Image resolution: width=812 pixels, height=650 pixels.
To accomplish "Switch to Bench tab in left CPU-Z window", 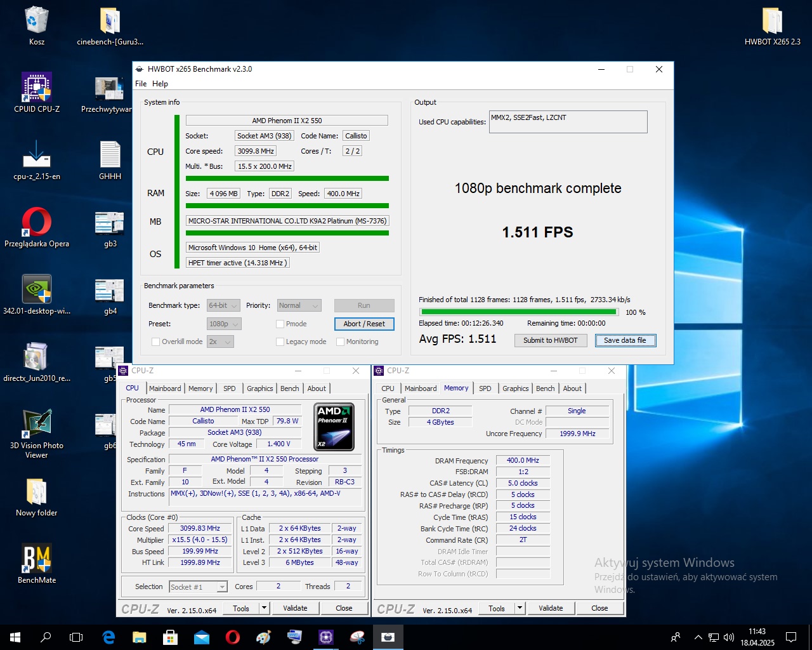I will point(290,388).
